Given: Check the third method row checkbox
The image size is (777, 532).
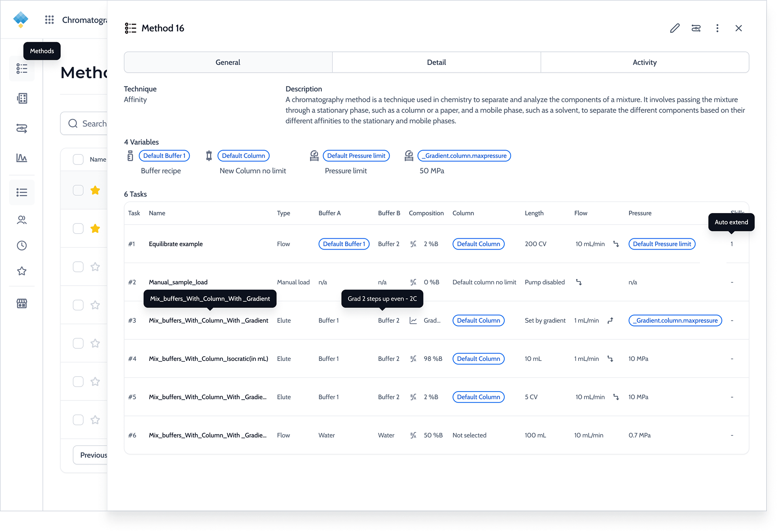Looking at the screenshot, I should 78,267.
